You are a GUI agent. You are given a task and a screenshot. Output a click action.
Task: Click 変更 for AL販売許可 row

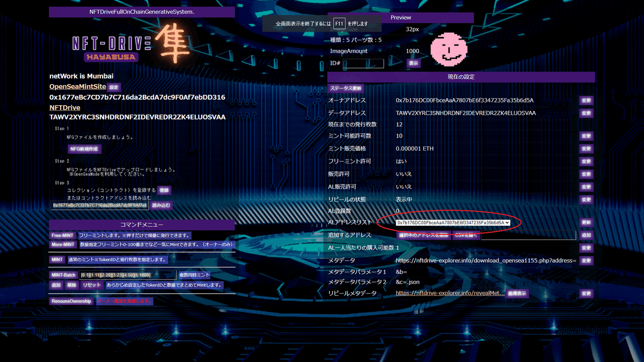click(x=586, y=187)
